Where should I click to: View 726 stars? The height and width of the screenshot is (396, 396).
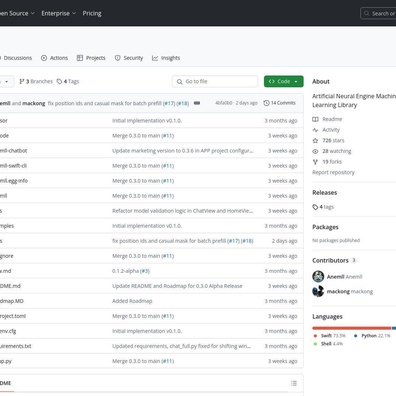click(x=333, y=140)
